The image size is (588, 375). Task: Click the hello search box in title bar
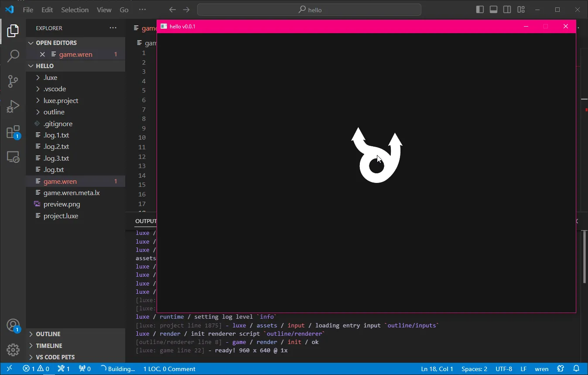pos(309,10)
